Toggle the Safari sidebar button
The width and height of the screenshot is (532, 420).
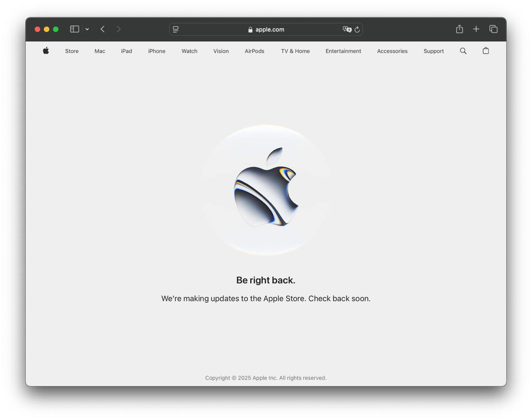pyautogui.click(x=74, y=29)
